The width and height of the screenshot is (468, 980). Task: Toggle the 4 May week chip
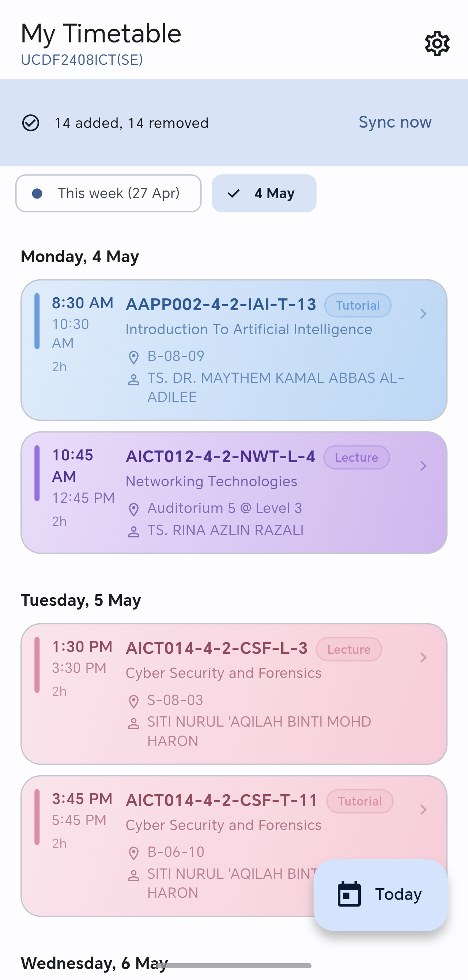[264, 193]
